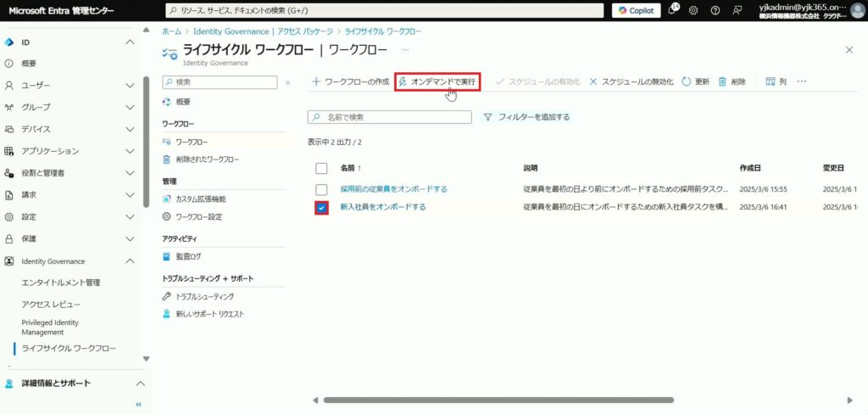This screenshot has height=414, width=868.
Task: Open the notifications bell icon
Action: pyautogui.click(x=674, y=10)
